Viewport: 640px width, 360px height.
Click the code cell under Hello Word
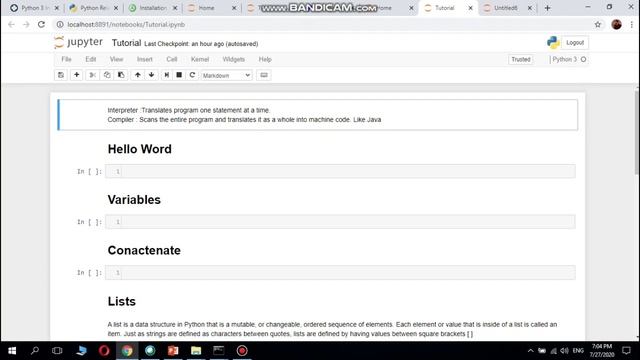(340, 171)
